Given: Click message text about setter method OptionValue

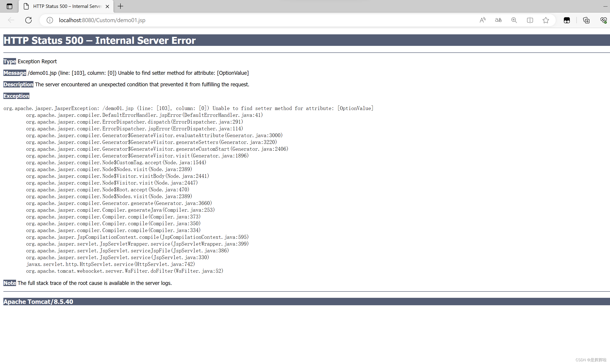Looking at the screenshot, I should [138, 73].
